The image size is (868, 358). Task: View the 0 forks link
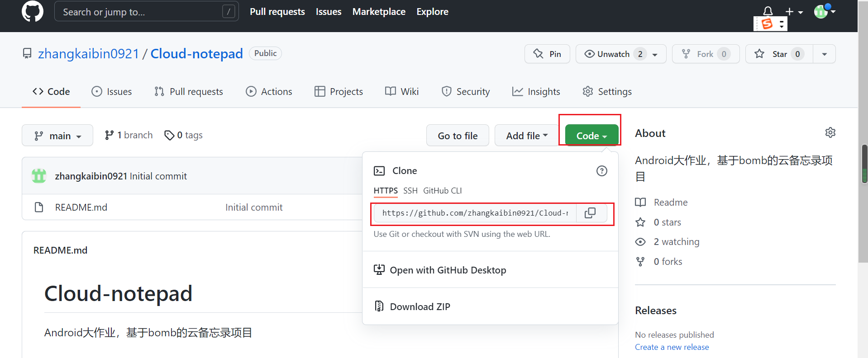pyautogui.click(x=658, y=262)
